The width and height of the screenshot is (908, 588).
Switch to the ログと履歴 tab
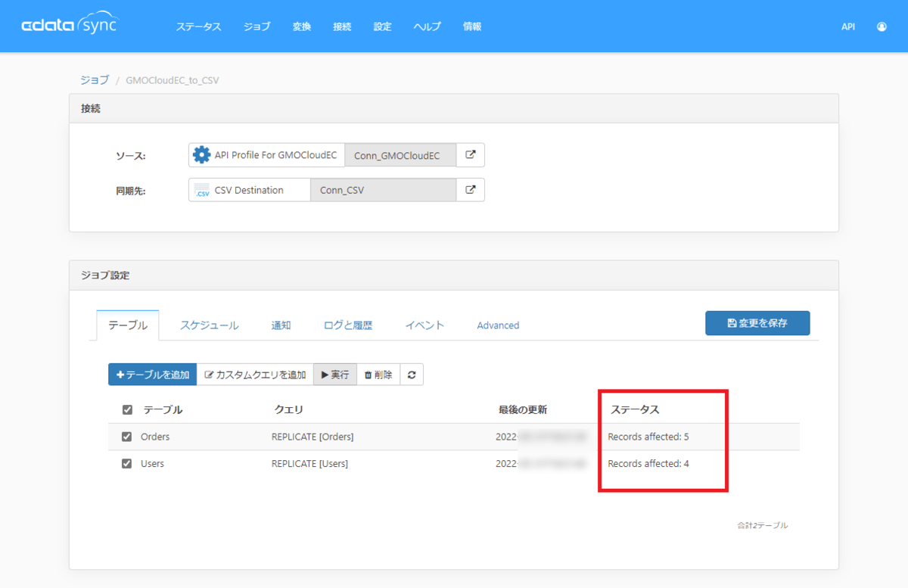(348, 325)
